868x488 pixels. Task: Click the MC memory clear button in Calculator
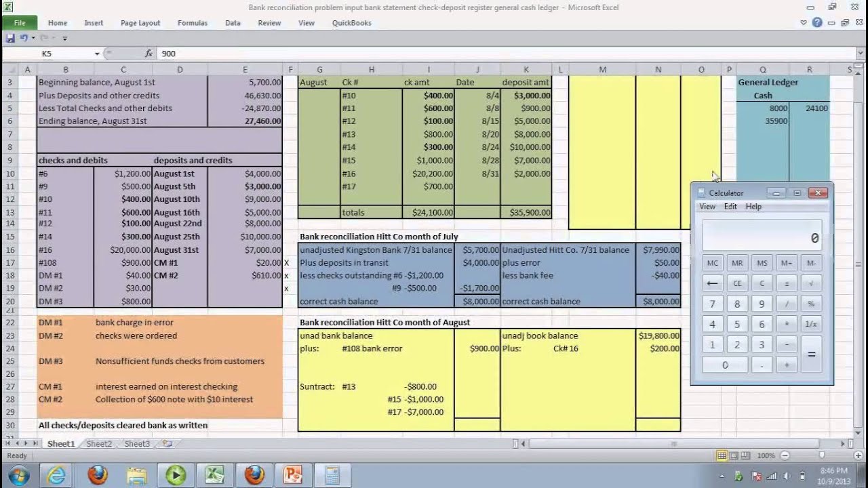pyautogui.click(x=712, y=263)
